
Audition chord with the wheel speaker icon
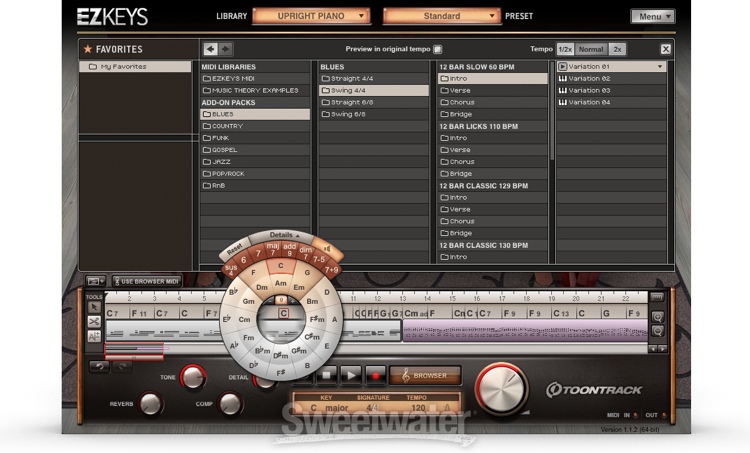coord(327,249)
